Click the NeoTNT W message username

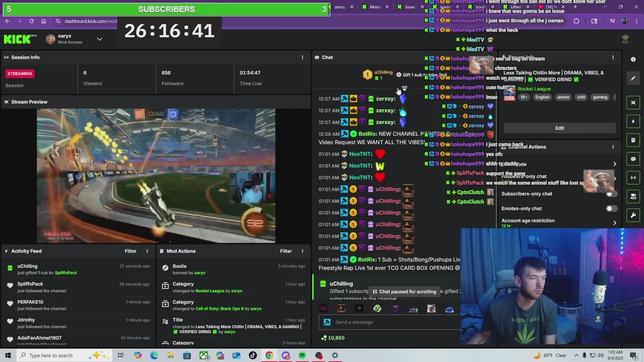(x=360, y=166)
